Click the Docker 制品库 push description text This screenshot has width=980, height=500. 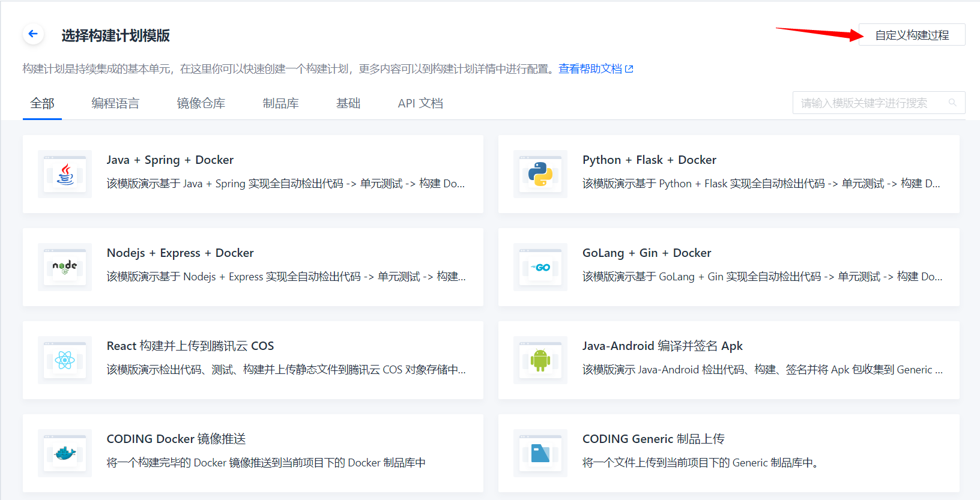click(266, 463)
